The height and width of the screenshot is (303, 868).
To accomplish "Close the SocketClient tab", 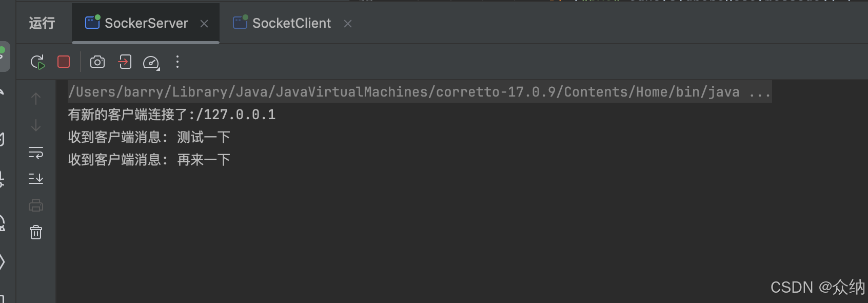I will (348, 24).
